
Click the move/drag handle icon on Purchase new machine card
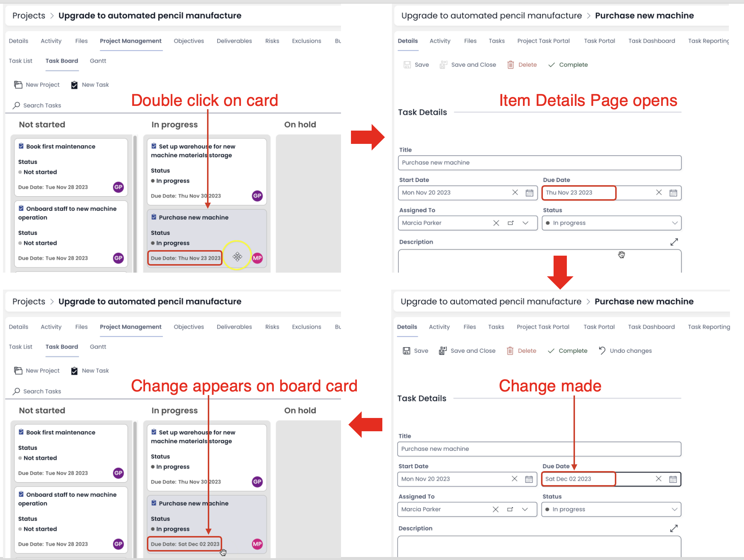pyautogui.click(x=237, y=256)
